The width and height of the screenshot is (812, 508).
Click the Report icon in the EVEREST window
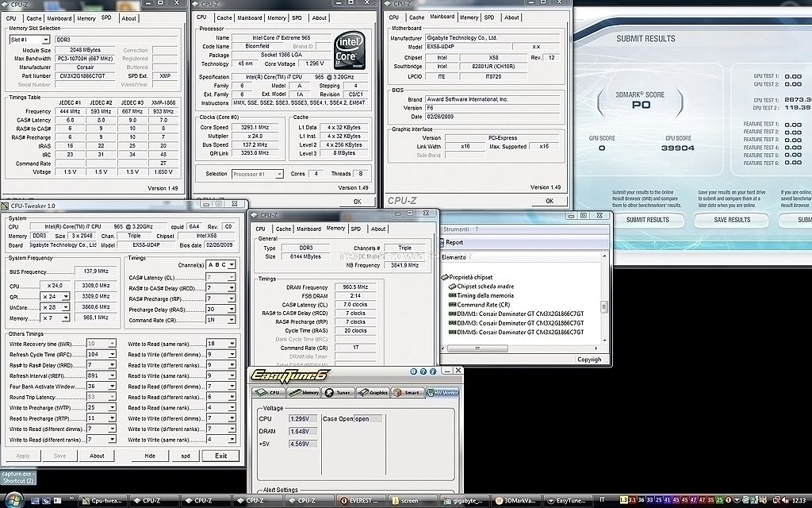coord(442,243)
